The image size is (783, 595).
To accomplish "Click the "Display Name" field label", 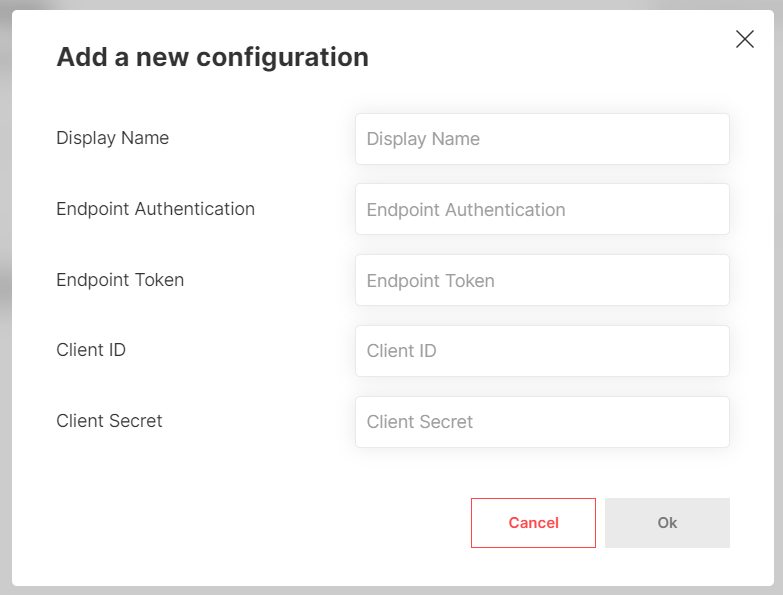I will [112, 138].
